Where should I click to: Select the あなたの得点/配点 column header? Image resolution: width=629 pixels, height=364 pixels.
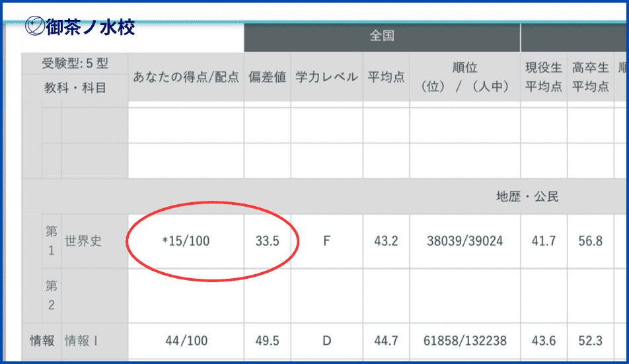(x=186, y=77)
